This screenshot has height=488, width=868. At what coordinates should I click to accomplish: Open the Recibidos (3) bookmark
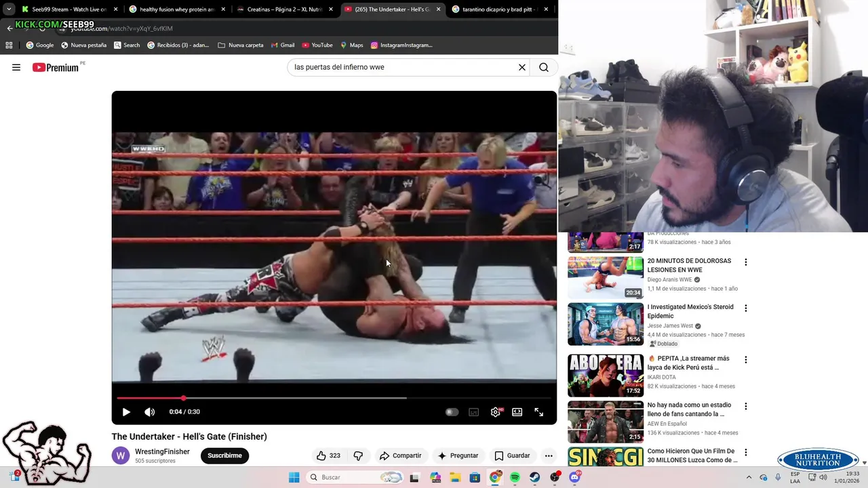pyautogui.click(x=178, y=45)
